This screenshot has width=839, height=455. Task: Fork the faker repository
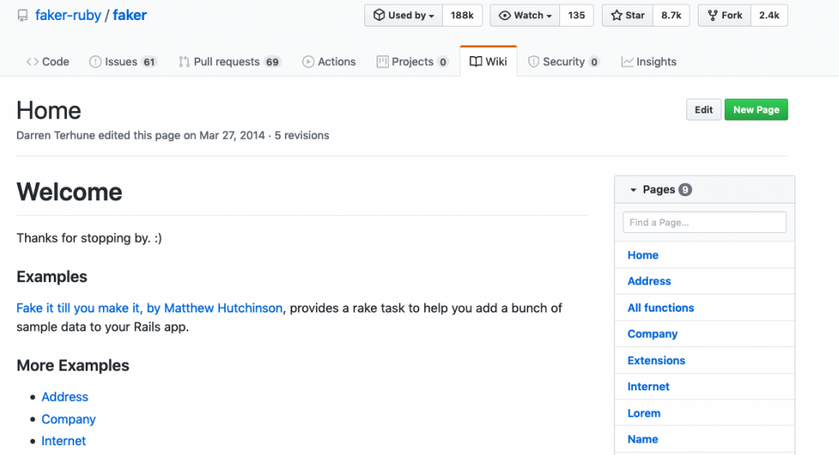point(724,16)
